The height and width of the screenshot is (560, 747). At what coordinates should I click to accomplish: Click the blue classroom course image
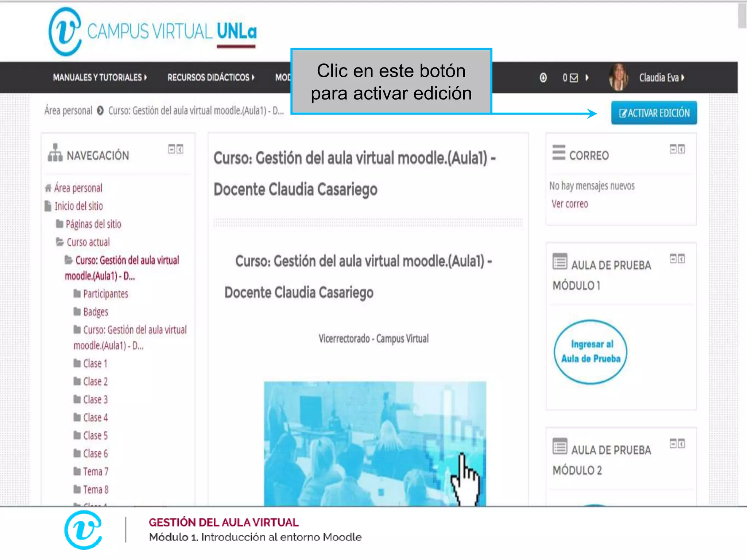[375, 444]
